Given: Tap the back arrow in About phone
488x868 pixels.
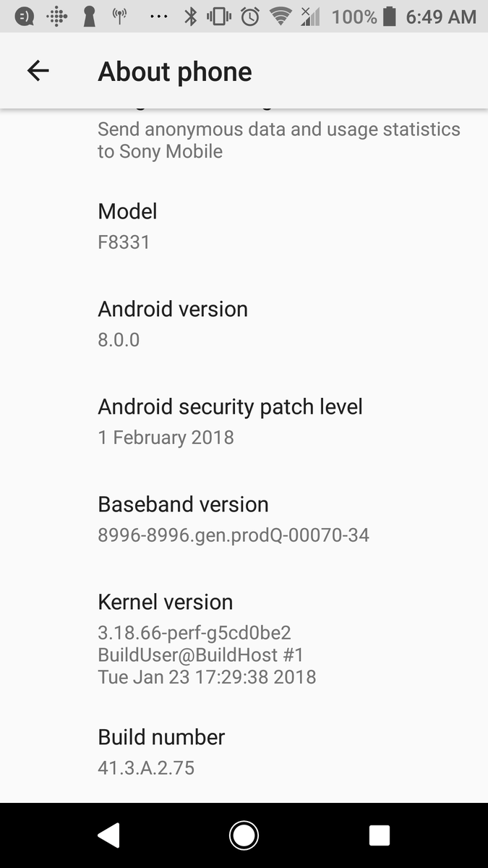Looking at the screenshot, I should click(x=38, y=71).
